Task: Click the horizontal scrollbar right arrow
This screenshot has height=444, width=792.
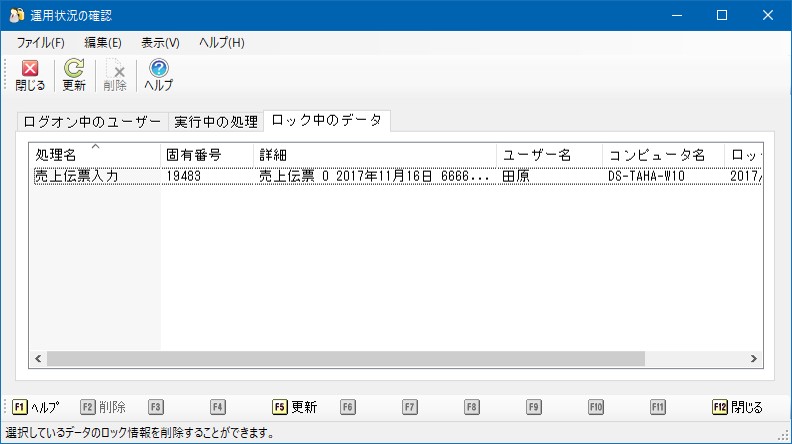Action: (754, 359)
